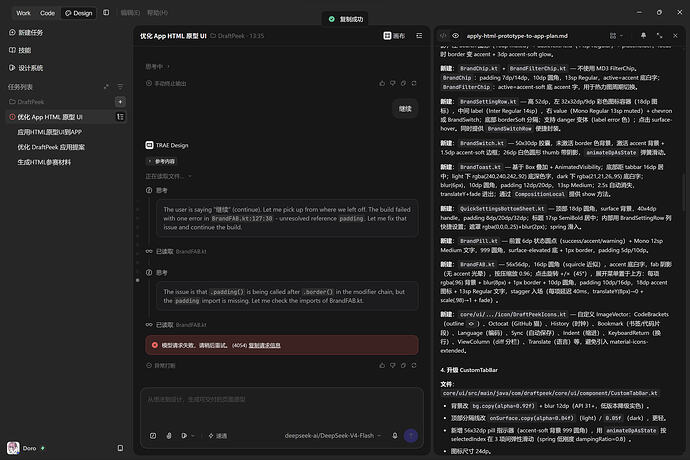Copy the first response
690x460 pixels.
403,83
